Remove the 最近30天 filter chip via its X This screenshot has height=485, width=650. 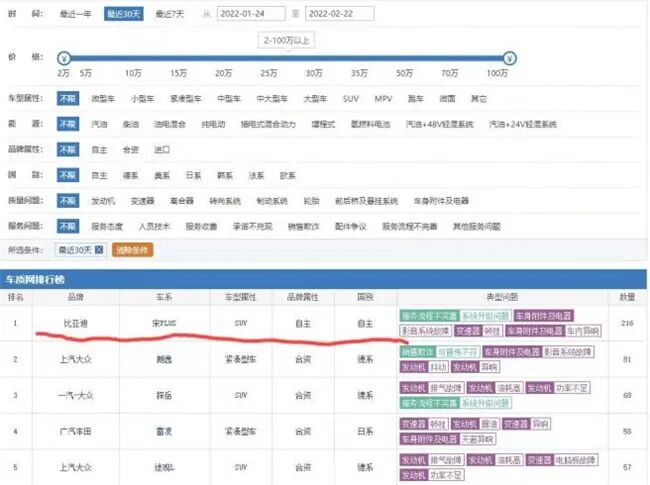click(x=99, y=250)
